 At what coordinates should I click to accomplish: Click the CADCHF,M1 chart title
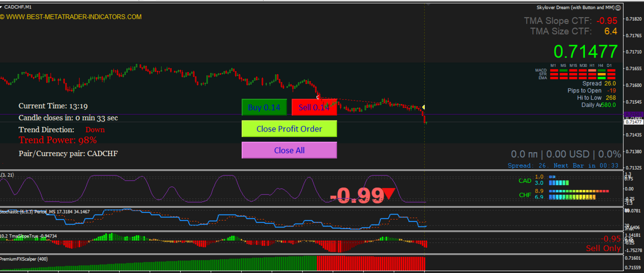pos(18,6)
